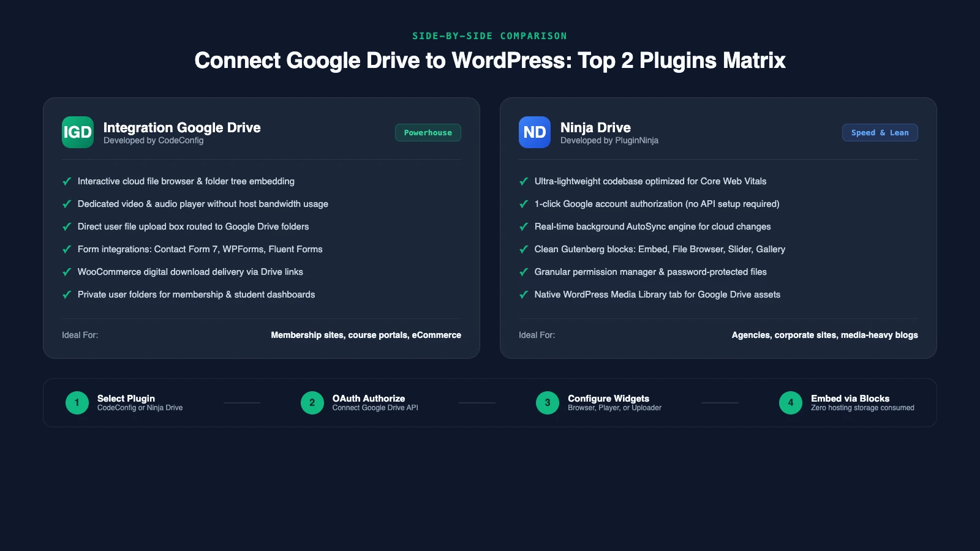Image resolution: width=980 pixels, height=551 pixels.
Task: Click the main heading about Plugins Matrix
Action: click(490, 61)
